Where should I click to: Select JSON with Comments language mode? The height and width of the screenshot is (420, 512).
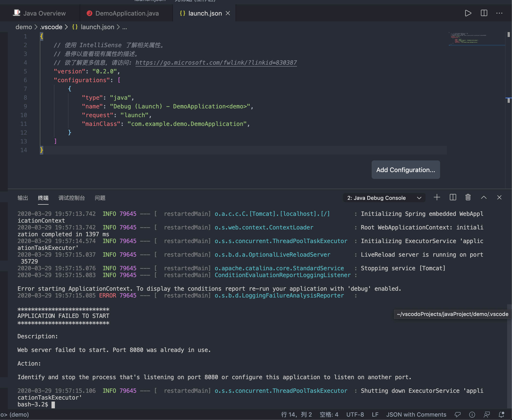[416, 415]
